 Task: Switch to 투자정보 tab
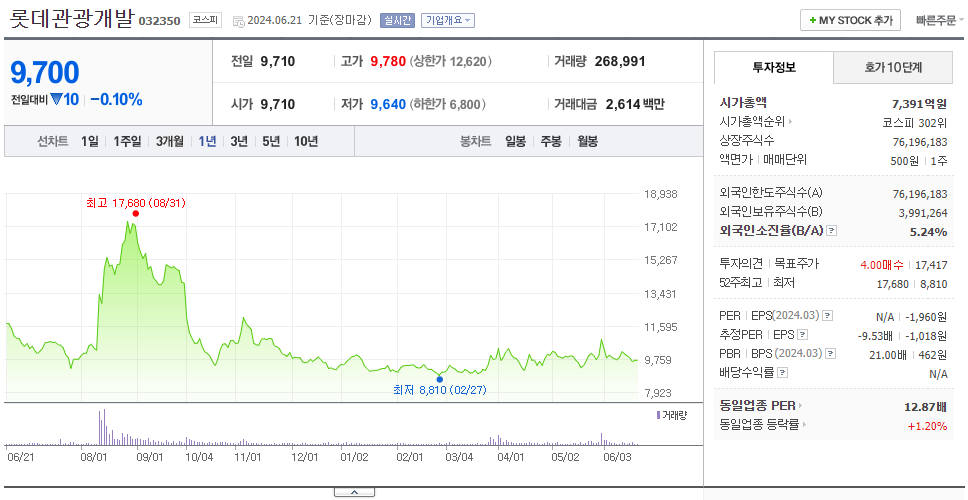coord(774,67)
